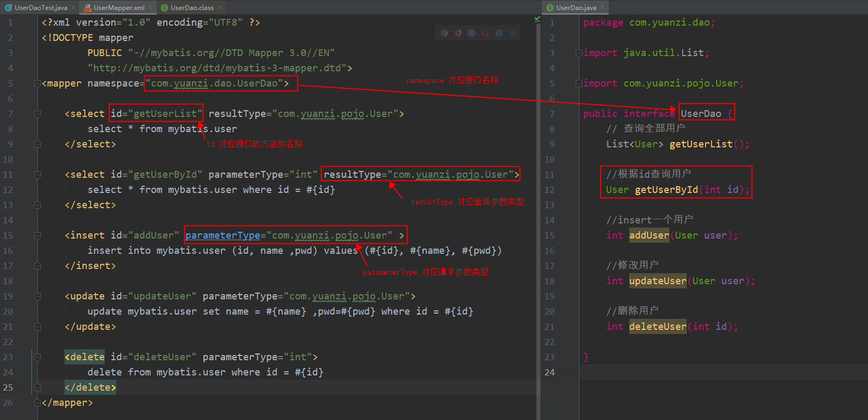Switch to the UserDao.class tab
Viewport: 868px width, 420px height.
(x=191, y=7)
